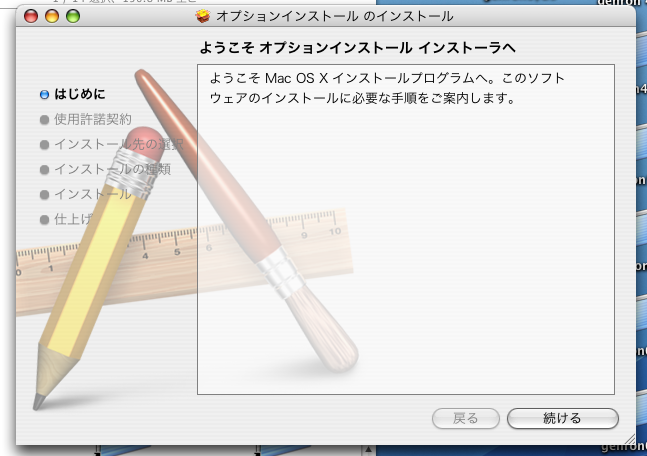Click the heading ようこそ オプションインストール インストーラへ

coord(357,48)
